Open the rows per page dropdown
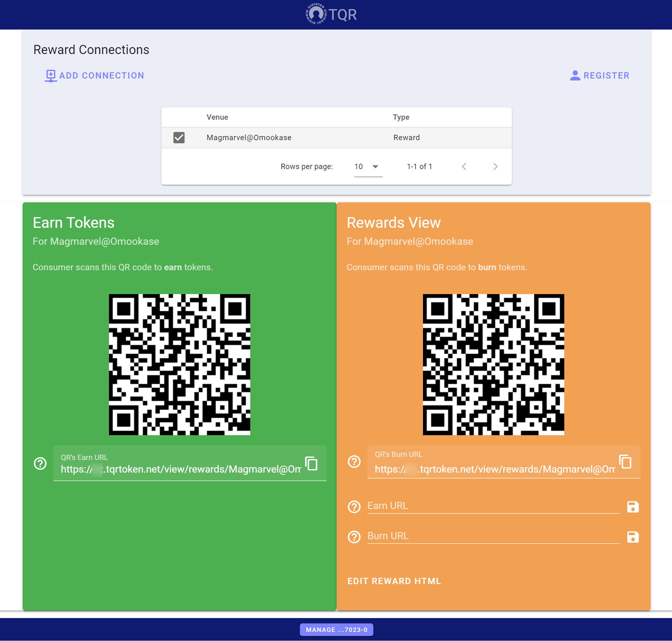672x641 pixels. click(368, 167)
